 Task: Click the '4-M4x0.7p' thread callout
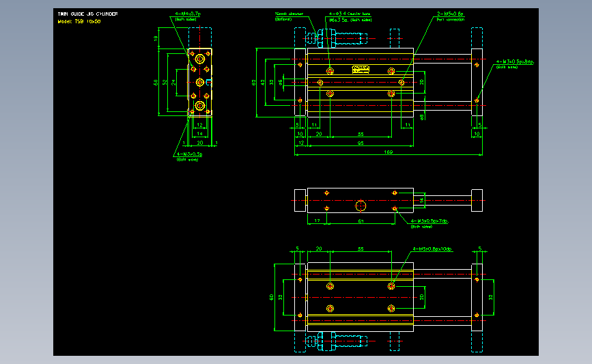coord(188,14)
